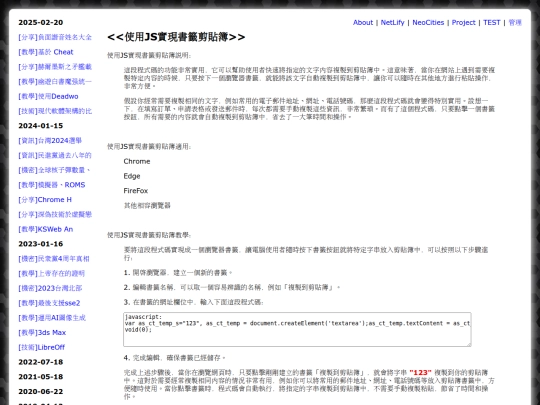The width and height of the screenshot is (540, 405).
Task: Open the sidebar article about Deadwo
Action: (x=48, y=96)
